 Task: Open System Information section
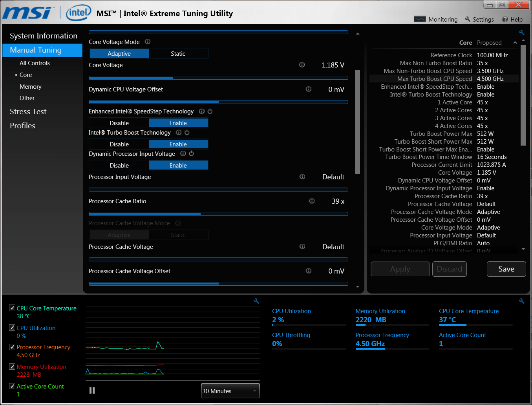[44, 36]
